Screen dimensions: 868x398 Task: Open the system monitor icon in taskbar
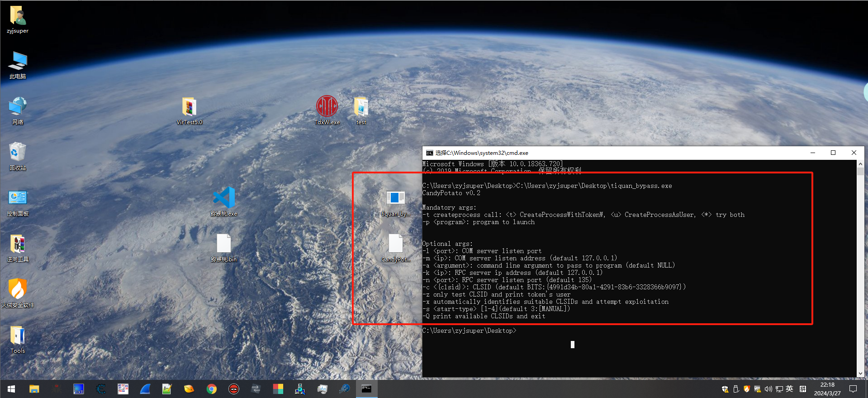pyautogui.click(x=322, y=389)
